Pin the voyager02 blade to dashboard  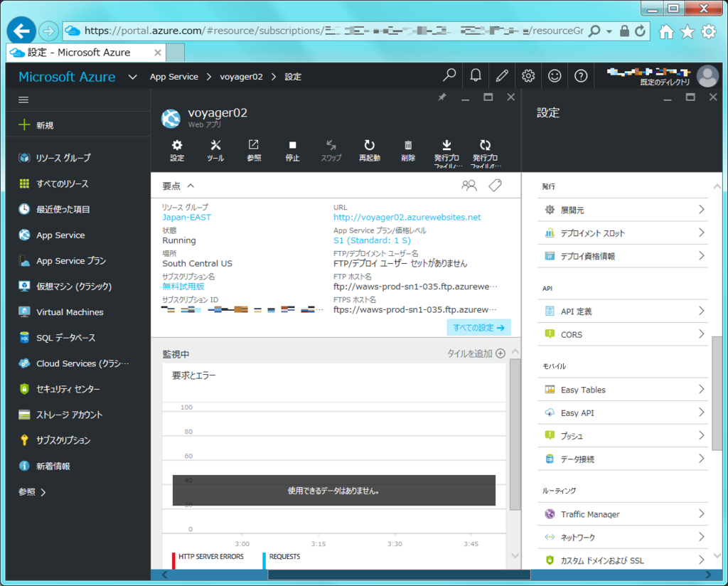click(x=442, y=97)
